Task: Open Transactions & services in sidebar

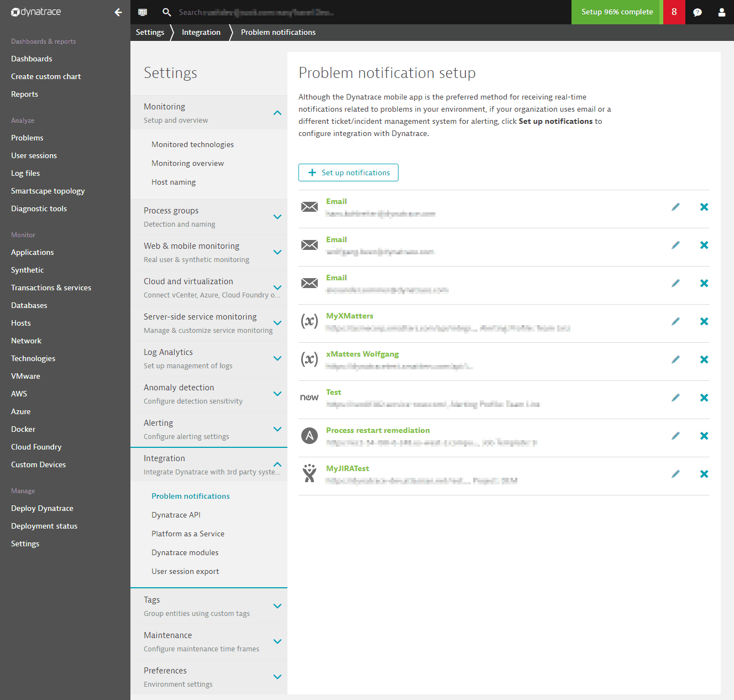Action: [x=51, y=288]
